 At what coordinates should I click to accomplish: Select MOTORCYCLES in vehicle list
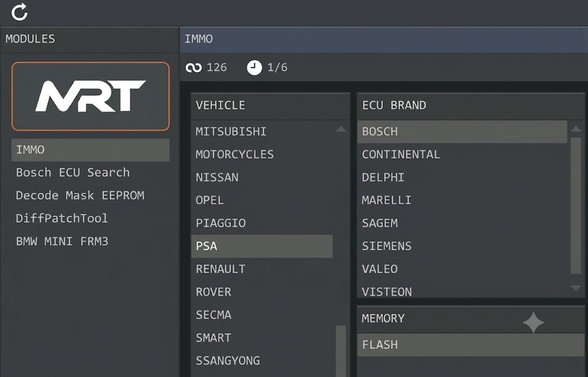262,154
